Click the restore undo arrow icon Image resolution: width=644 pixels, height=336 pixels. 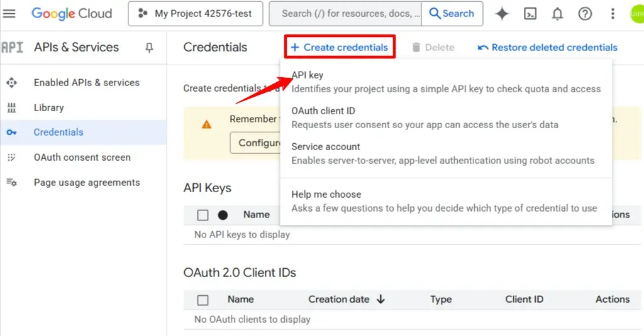tap(483, 48)
